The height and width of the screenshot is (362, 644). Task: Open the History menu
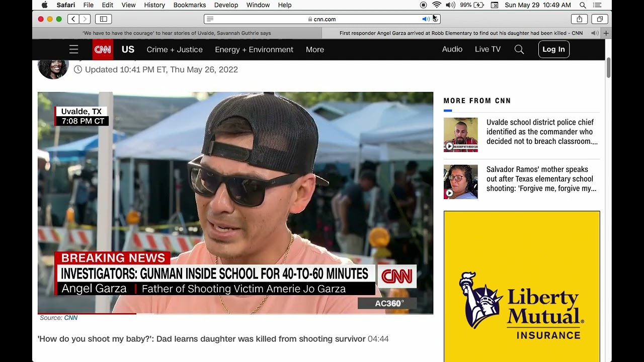[x=154, y=5]
